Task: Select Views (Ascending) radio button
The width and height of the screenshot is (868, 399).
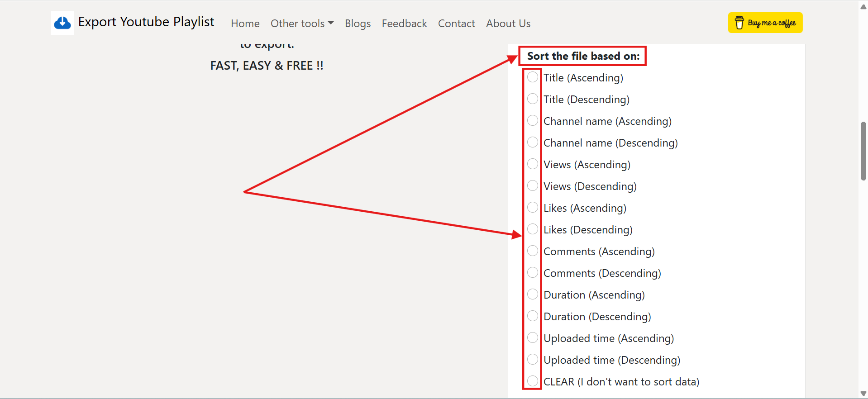Action: [533, 164]
